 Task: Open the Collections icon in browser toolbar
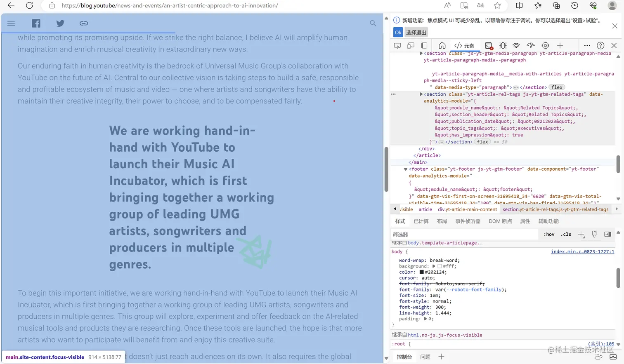click(x=556, y=5)
